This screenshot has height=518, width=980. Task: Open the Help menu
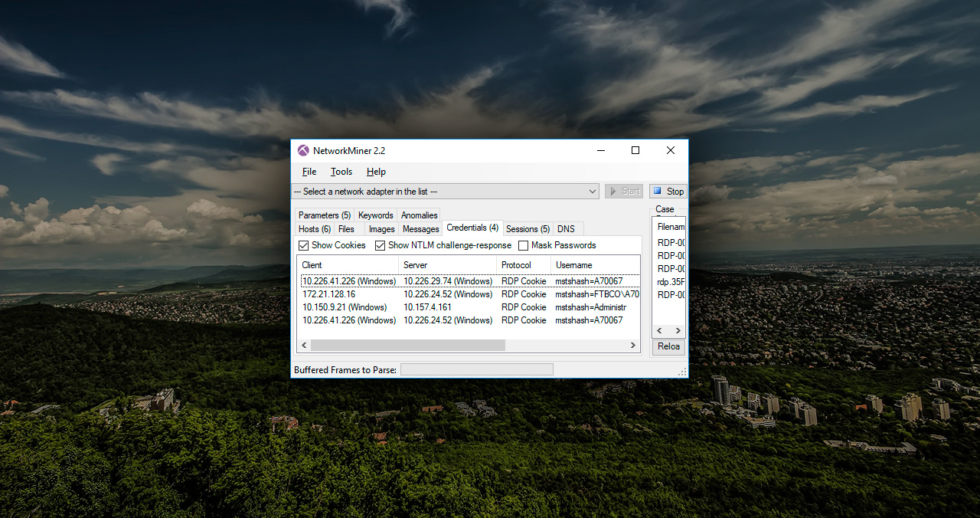pos(376,171)
